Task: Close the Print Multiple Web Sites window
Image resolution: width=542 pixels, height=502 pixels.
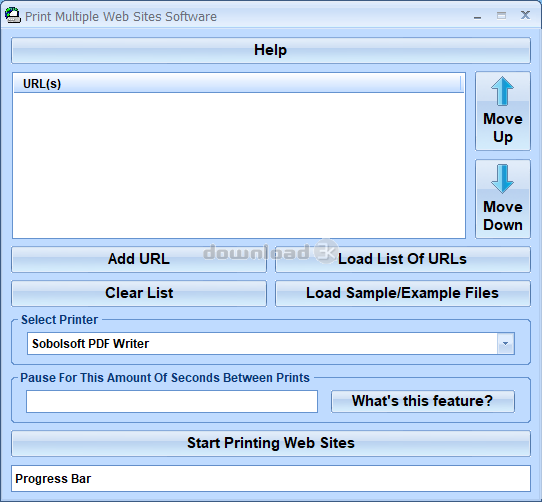Action: coord(525,15)
